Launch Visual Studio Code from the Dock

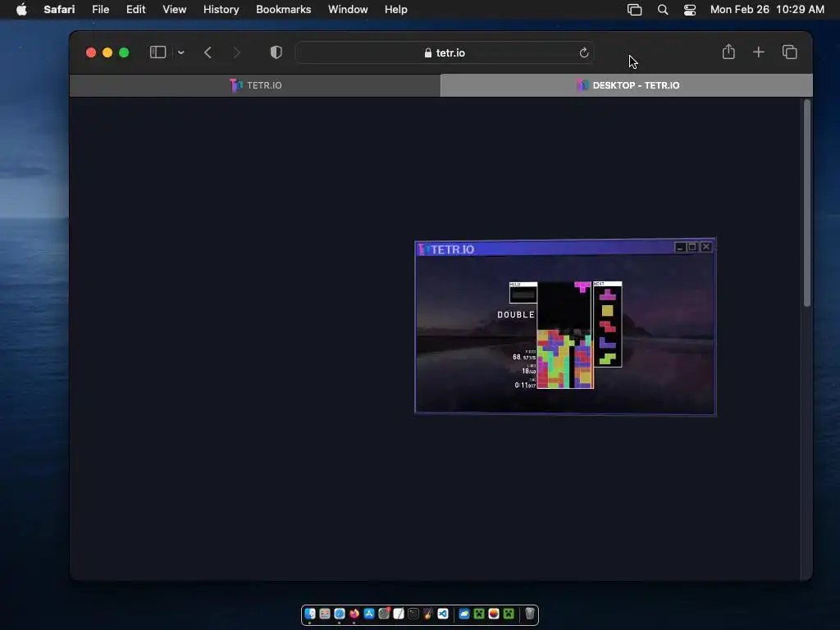[443, 614]
